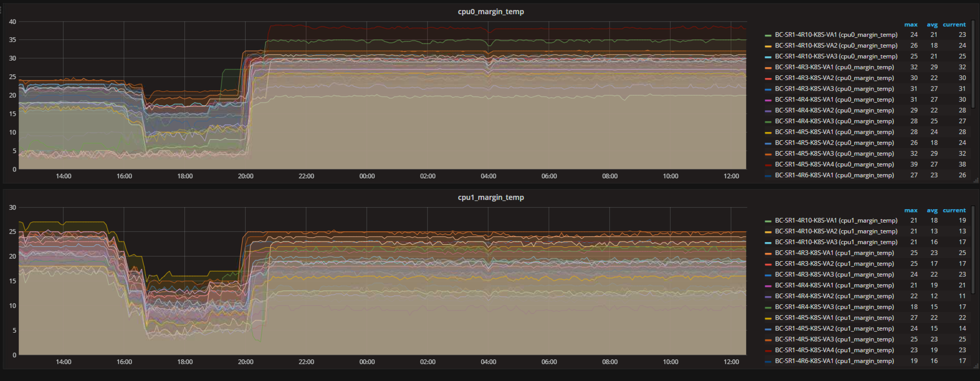The image size is (980, 381).
Task: Toggle series BC-SR1-4R10-K8S-VA2 (cpu0_margin_temp)
Action: (x=836, y=45)
